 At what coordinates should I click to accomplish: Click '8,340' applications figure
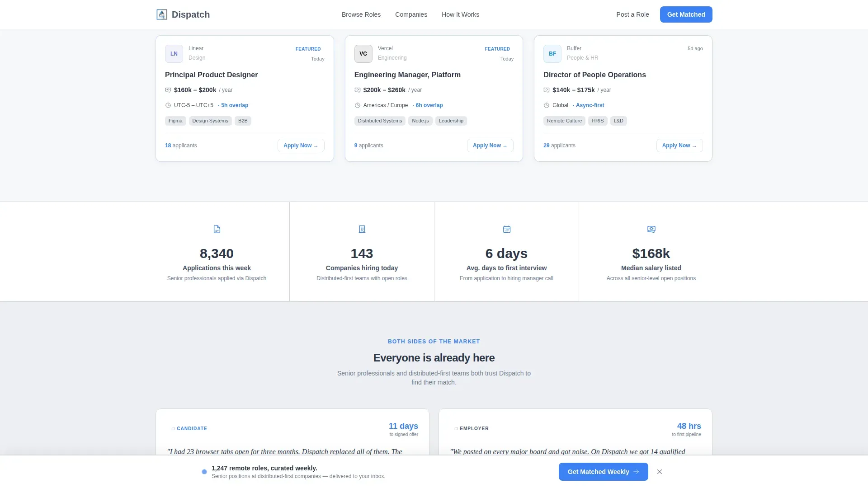pos(217,253)
